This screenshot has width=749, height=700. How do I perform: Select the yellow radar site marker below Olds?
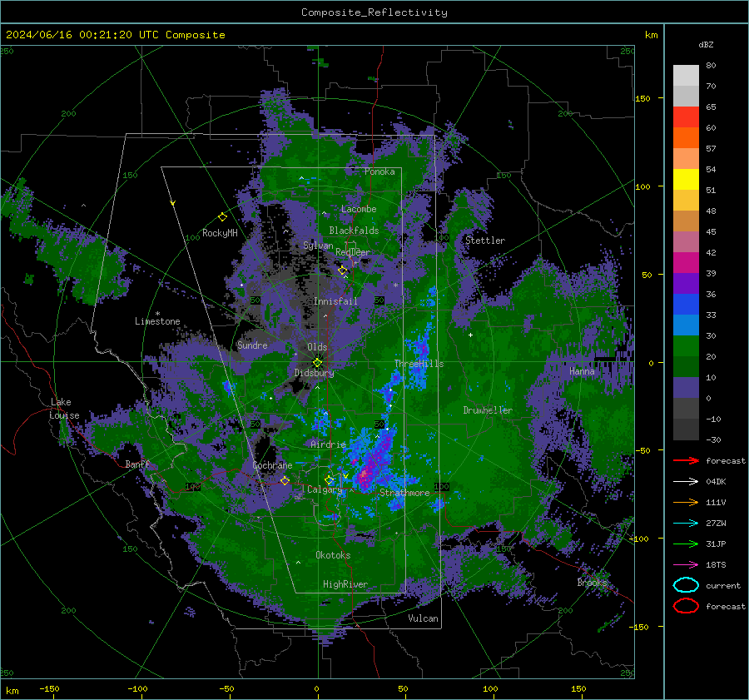point(317,363)
